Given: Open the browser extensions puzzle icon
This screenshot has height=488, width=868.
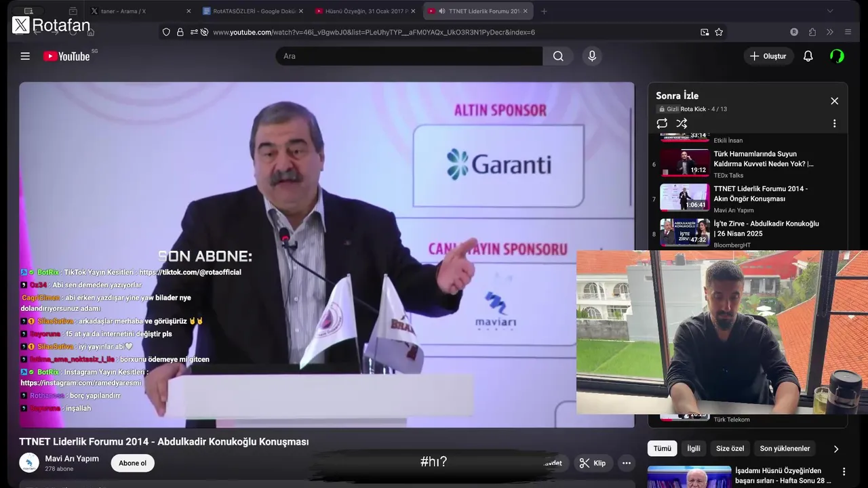Looking at the screenshot, I should tap(812, 32).
